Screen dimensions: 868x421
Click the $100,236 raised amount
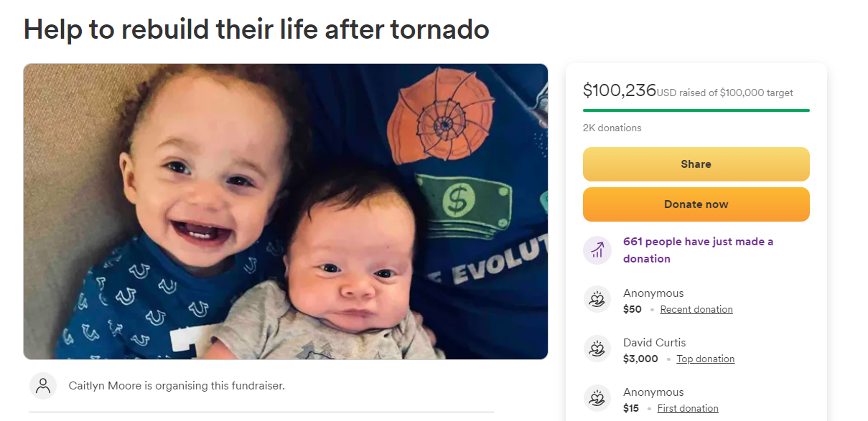pos(619,90)
